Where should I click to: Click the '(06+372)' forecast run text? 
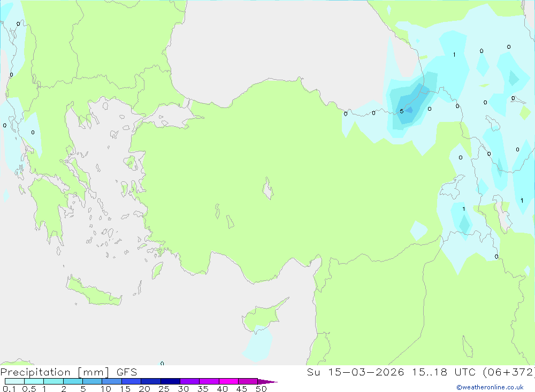click(509, 372)
